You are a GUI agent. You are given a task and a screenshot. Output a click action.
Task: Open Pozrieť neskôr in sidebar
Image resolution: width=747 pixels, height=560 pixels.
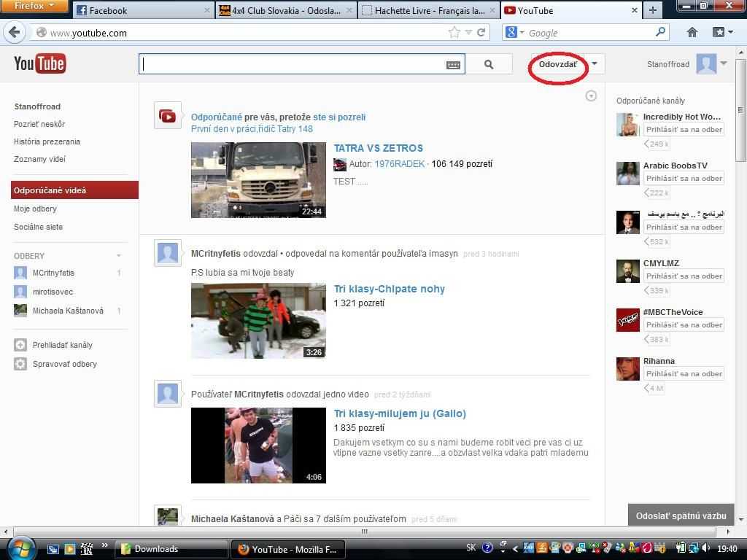(x=39, y=124)
